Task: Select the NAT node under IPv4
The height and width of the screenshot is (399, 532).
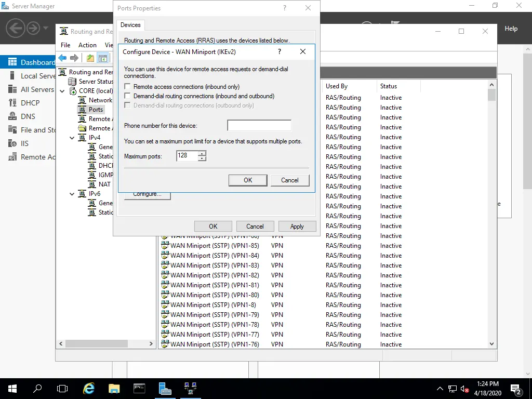Action: click(104, 184)
